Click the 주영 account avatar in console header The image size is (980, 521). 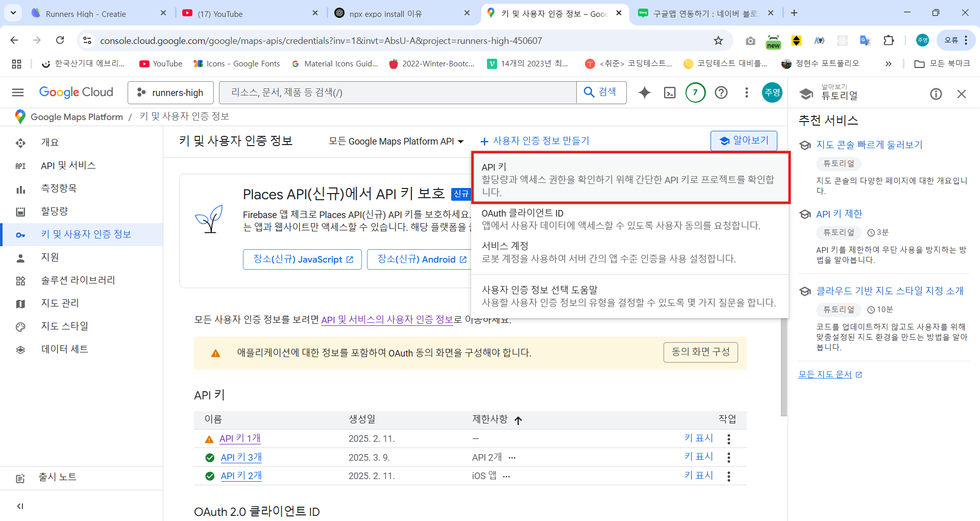(x=772, y=92)
